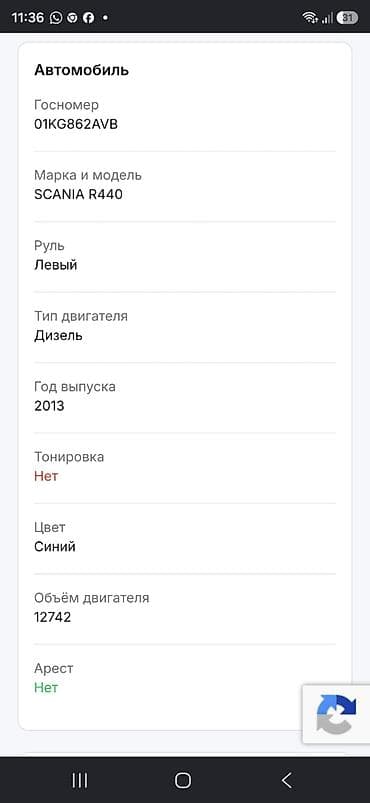Tap the reCAPTCHA badge icon
The width and height of the screenshot is (370, 803).
336,714
